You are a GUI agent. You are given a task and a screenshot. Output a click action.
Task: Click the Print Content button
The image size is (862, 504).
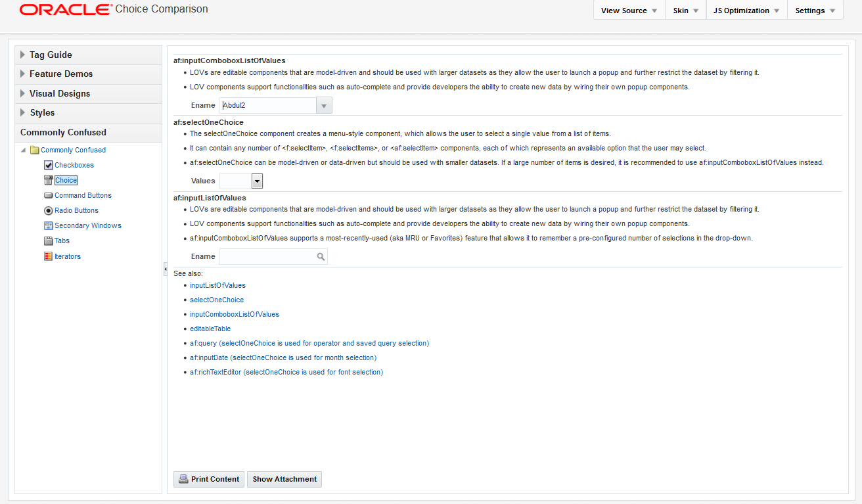click(x=209, y=479)
